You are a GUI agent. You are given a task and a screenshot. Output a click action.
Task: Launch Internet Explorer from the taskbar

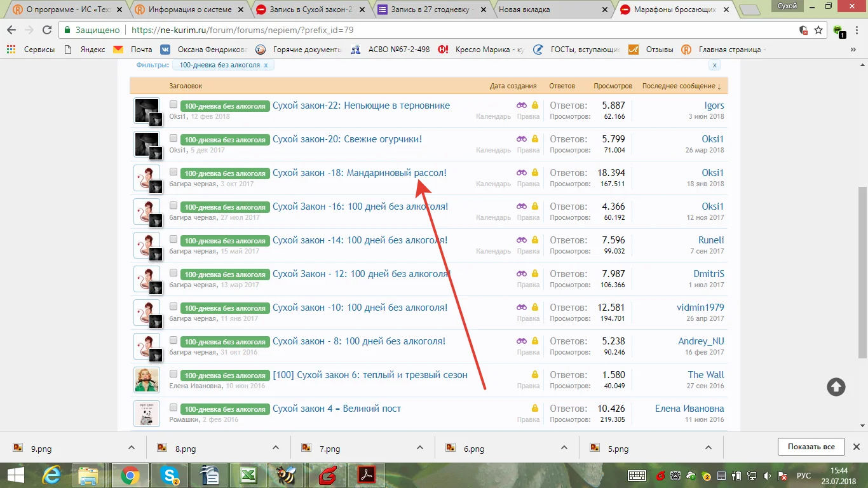tap(51, 475)
